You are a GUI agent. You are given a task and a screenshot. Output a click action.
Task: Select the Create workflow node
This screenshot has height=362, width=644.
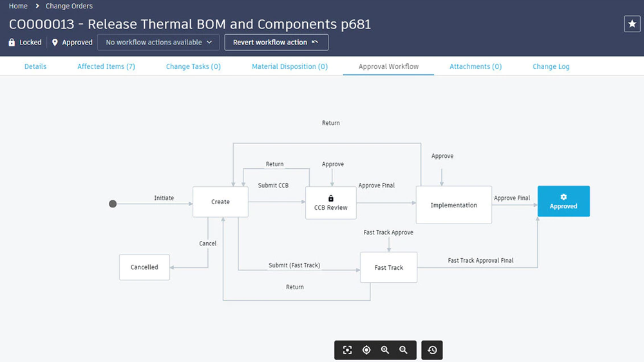[220, 202]
